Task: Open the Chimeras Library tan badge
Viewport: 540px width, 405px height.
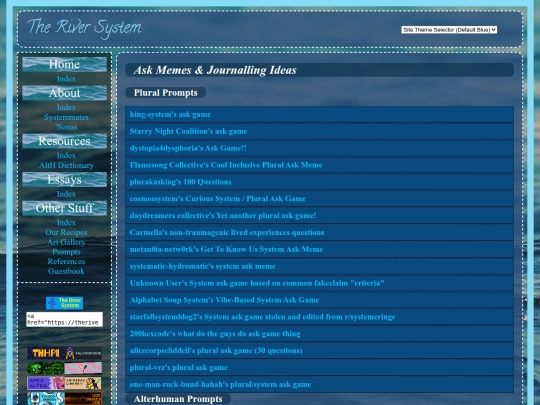Action: 83,383
